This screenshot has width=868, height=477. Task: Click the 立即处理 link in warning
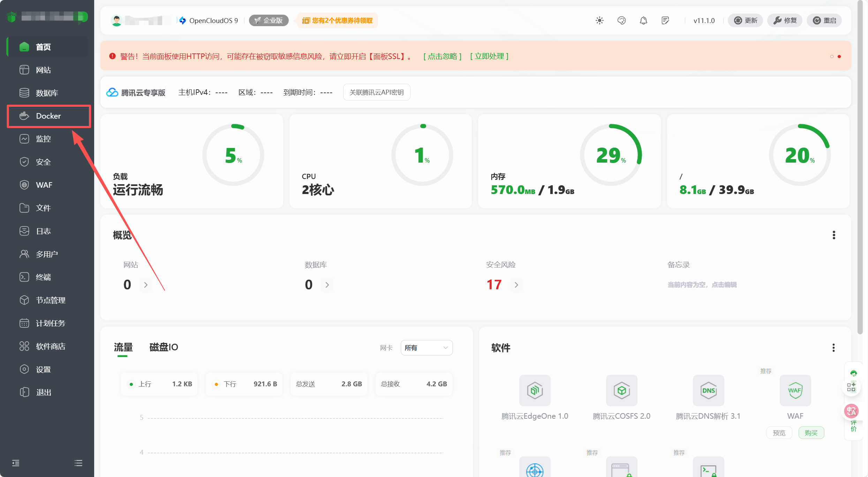(x=489, y=56)
